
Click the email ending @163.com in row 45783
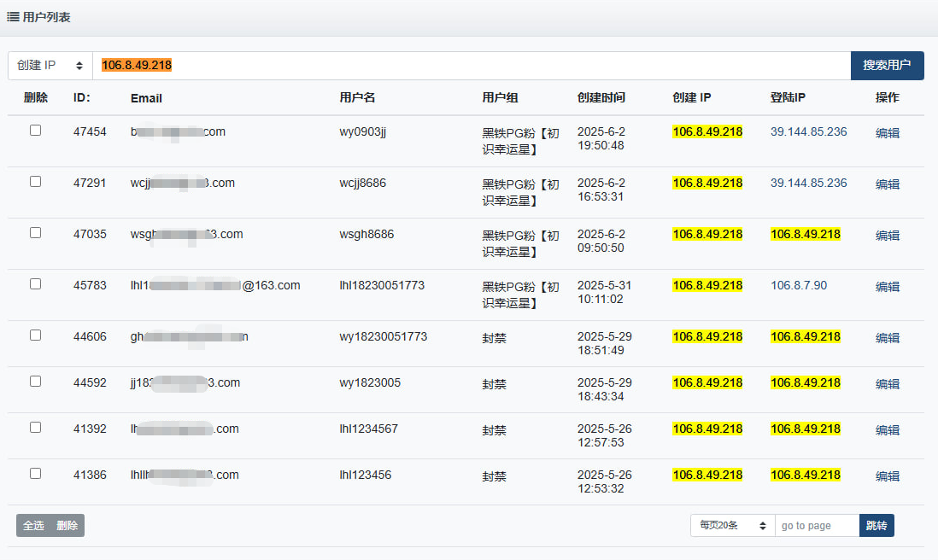coord(215,285)
